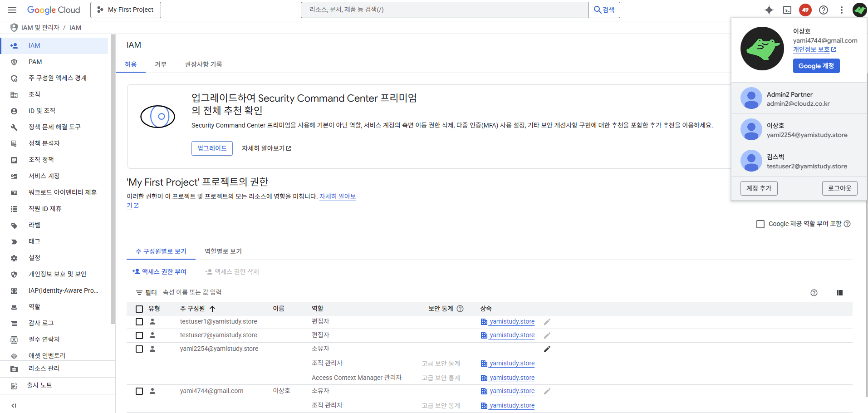Image resolution: width=868 pixels, height=413 pixels.
Task: Click the 검색 search button
Action: point(604,10)
